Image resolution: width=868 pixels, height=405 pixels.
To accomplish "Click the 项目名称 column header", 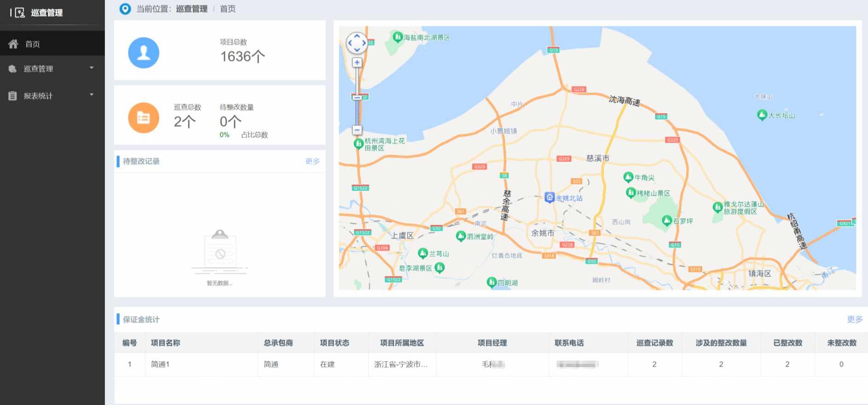I will [x=165, y=343].
